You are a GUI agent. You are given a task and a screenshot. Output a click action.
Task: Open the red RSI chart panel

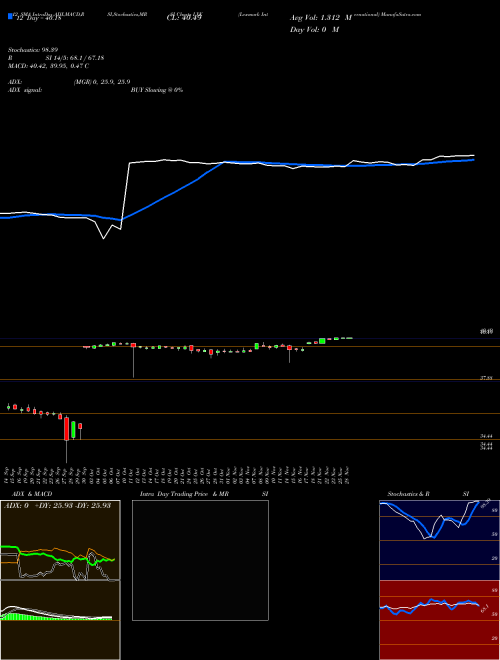(x=439, y=620)
